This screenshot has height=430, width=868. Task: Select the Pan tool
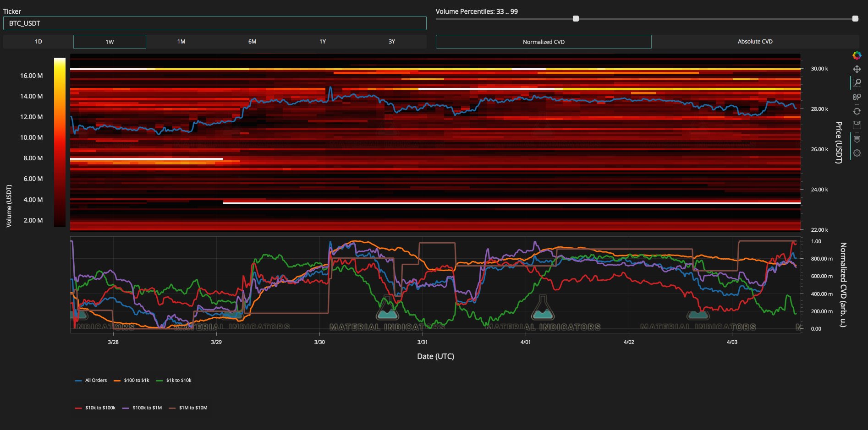point(857,69)
